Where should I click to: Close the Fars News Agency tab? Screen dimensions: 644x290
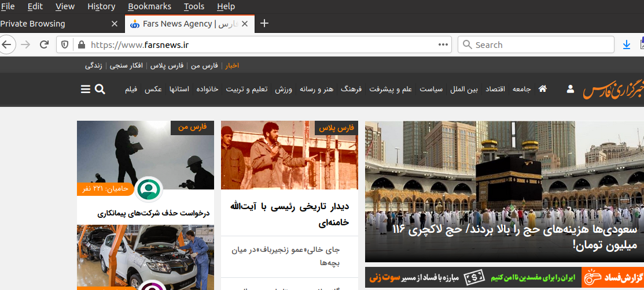[x=245, y=24]
